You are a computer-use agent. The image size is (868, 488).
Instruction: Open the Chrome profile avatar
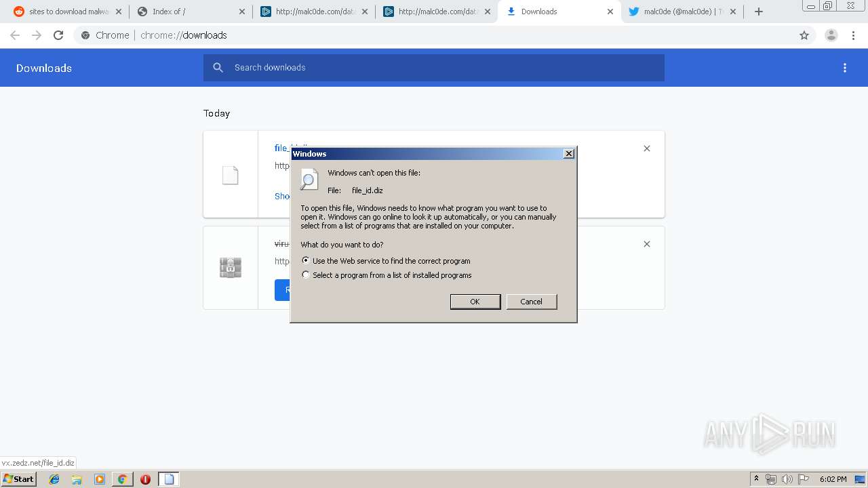coord(831,35)
